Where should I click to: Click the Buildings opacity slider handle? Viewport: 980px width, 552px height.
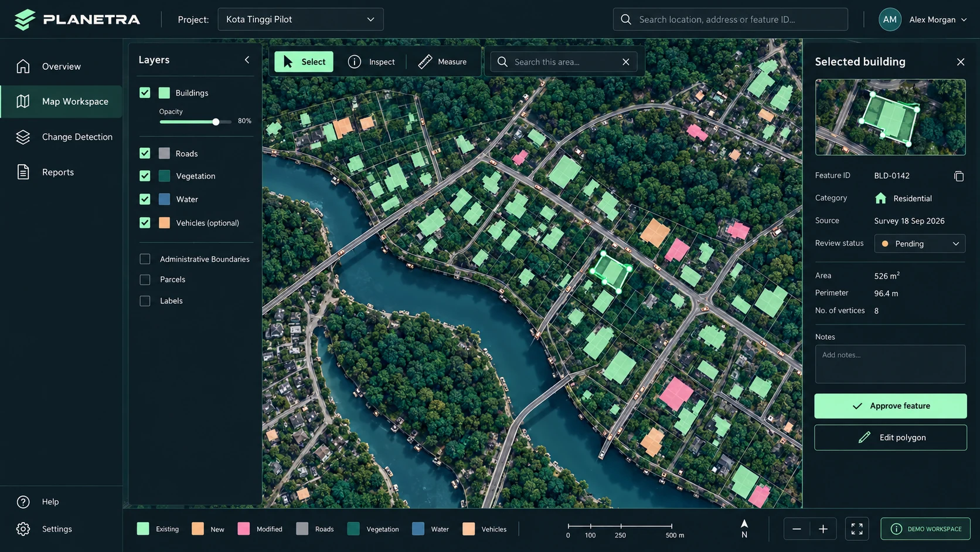[x=216, y=122]
